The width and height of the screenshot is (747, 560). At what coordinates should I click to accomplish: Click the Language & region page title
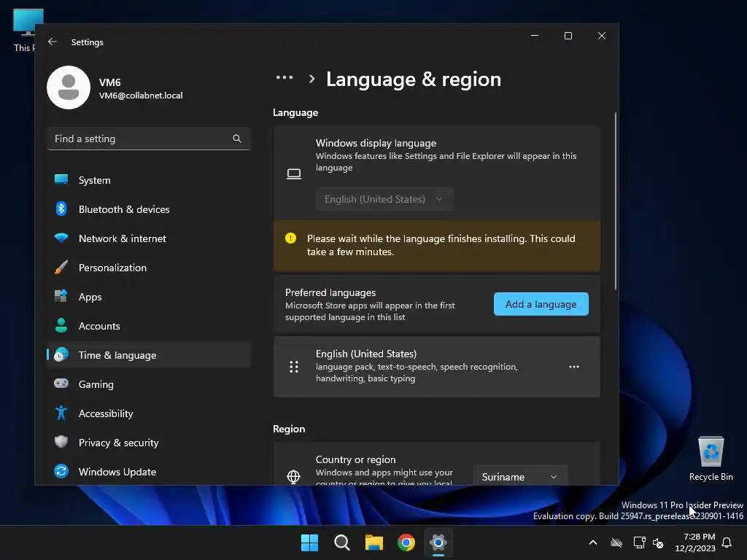point(414,79)
